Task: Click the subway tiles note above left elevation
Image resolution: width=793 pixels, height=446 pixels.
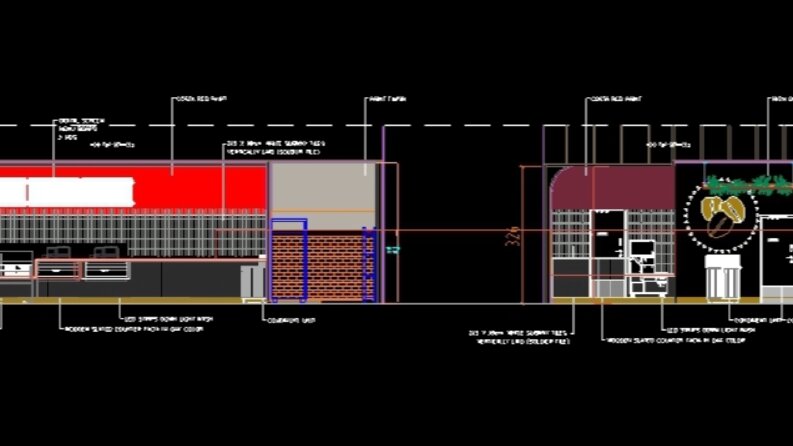Action: coord(276,148)
